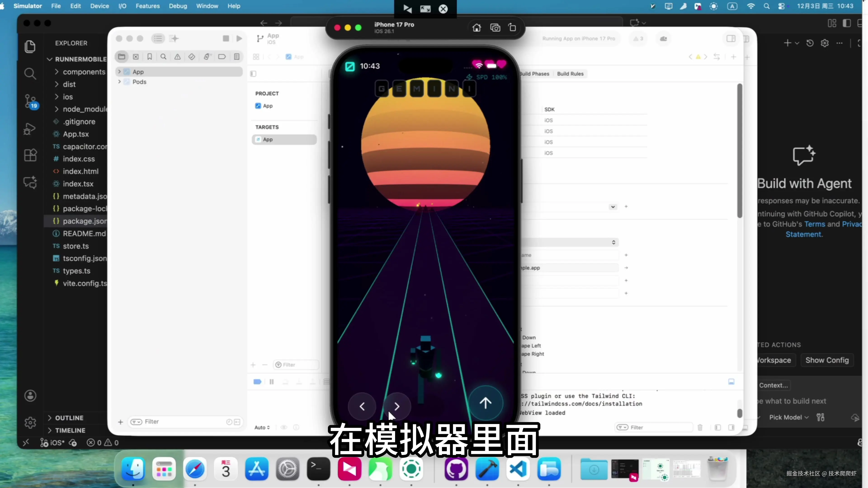This screenshot has width=868, height=488.
Task: Toggle Xcode inspector panel visibility
Action: click(731, 38)
